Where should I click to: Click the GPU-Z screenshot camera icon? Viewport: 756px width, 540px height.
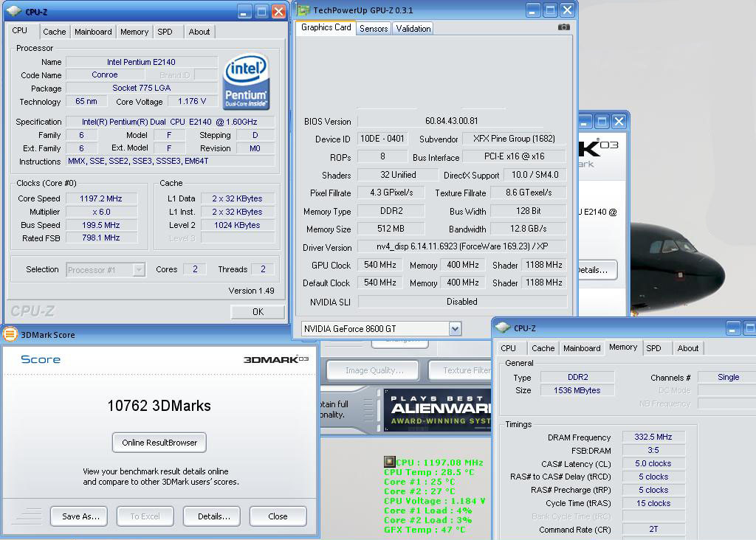pos(563,27)
